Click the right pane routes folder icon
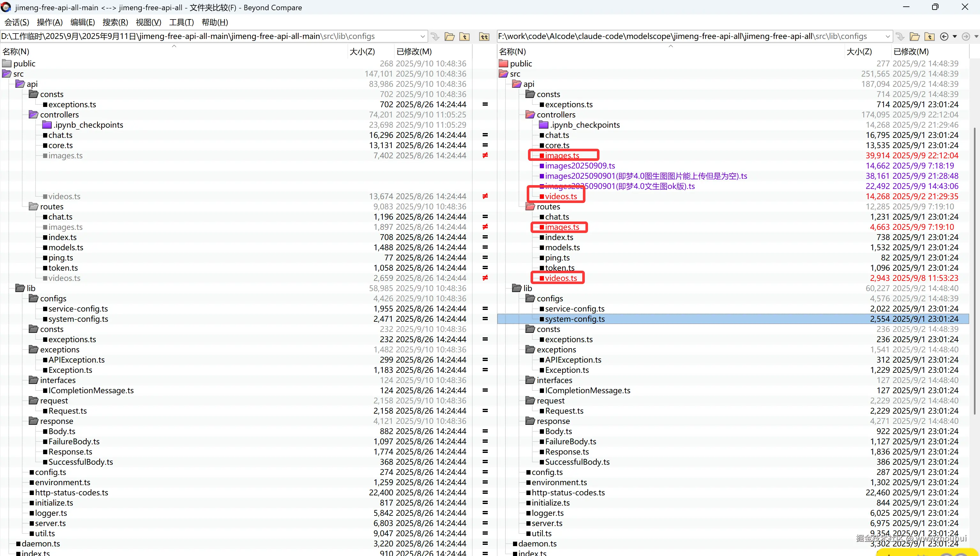Image resolution: width=980 pixels, height=556 pixels. point(530,207)
